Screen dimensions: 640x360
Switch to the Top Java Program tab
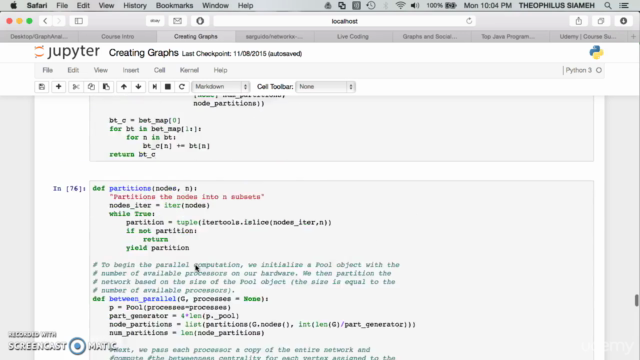(x=508, y=36)
